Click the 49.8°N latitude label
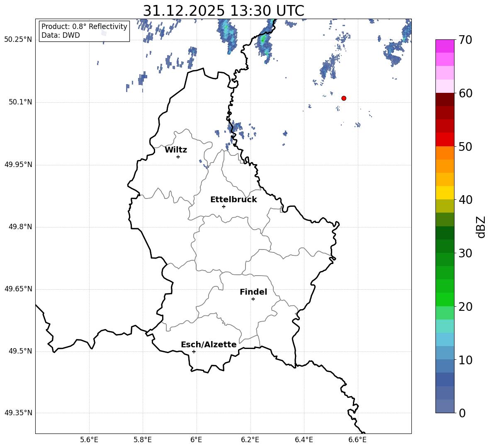This screenshot has width=491, height=448. tap(20, 227)
